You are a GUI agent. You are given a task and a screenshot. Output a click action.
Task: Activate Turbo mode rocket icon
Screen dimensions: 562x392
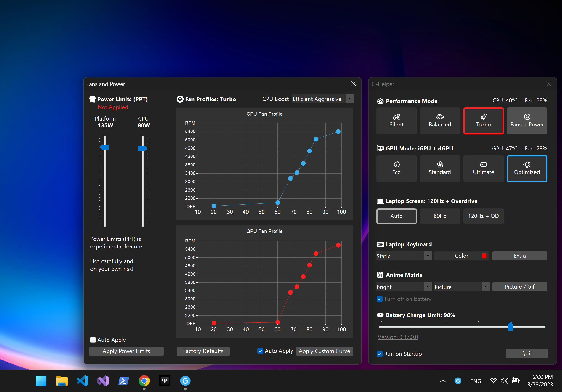tap(483, 121)
